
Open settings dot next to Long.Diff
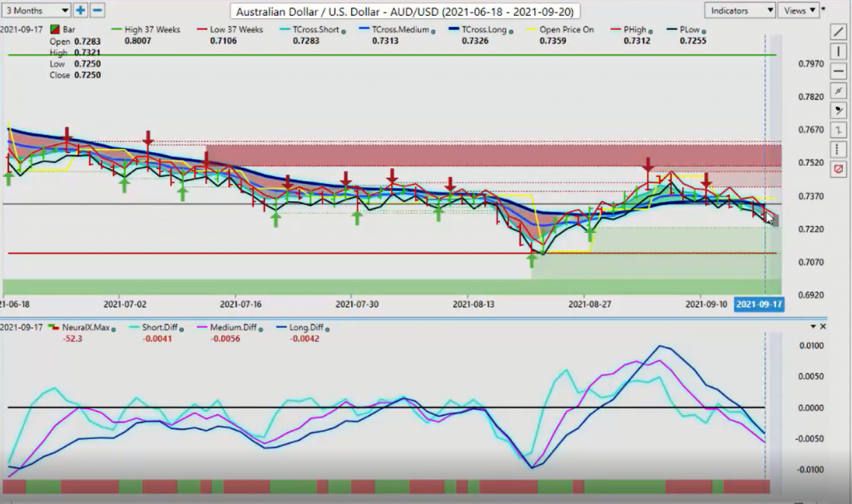tap(327, 329)
